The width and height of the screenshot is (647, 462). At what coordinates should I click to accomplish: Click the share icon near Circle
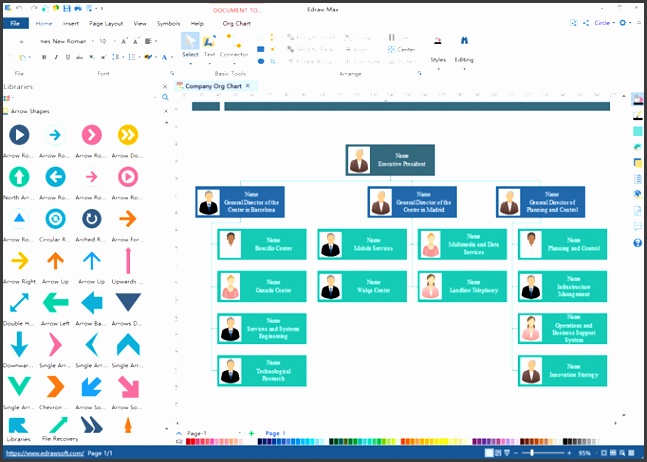tap(586, 23)
